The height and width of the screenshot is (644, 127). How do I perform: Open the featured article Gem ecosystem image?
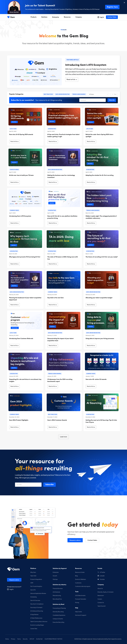[x=36, y=72]
